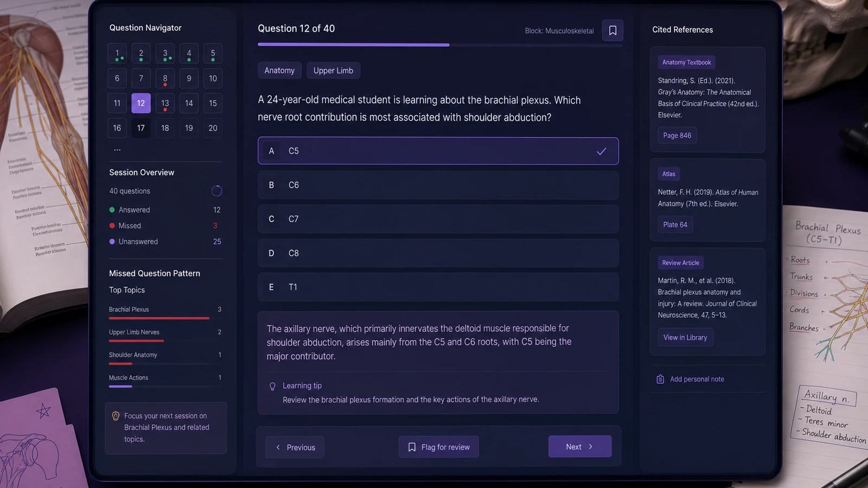Open question 17 tile
868x488 pixels.
point(141,128)
